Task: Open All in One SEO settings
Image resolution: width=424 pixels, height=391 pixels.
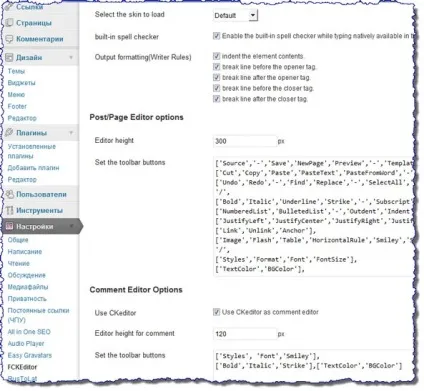Action: (x=29, y=332)
